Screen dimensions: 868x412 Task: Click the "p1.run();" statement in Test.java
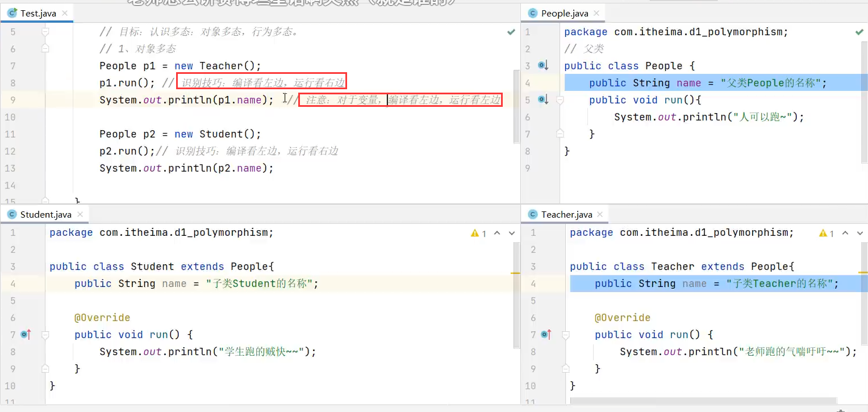pyautogui.click(x=127, y=83)
